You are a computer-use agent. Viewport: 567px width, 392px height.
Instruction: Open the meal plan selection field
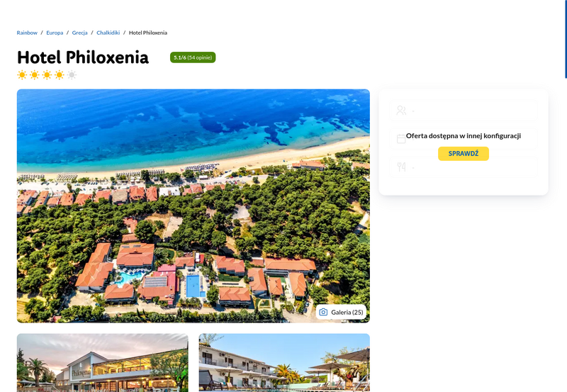[x=464, y=167]
